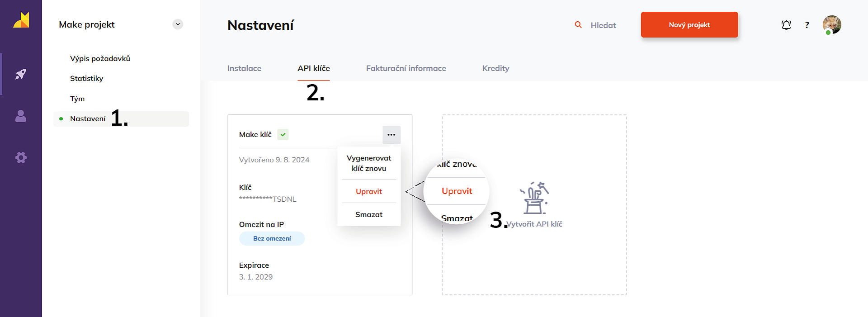868x317 pixels.
Task: Open help via the question mark
Action: [807, 25]
